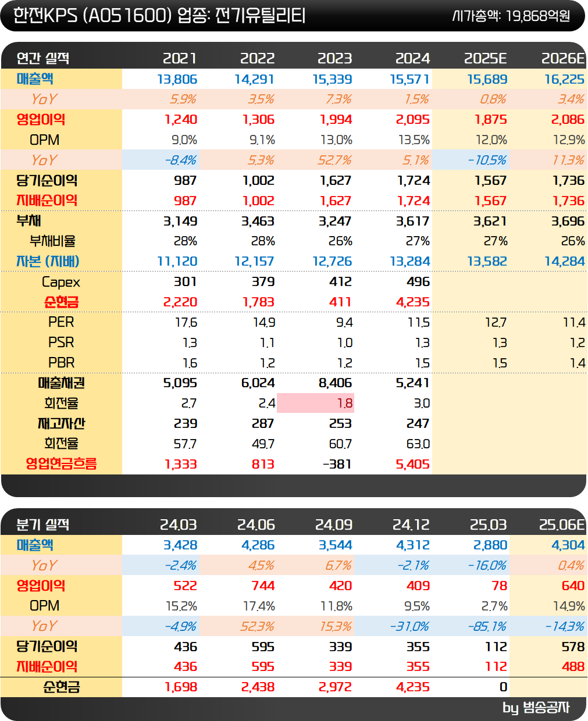Viewport: 588px width, 721px height.
Task: Click quarterly revenue YoY -16.0%
Action: coord(487,565)
